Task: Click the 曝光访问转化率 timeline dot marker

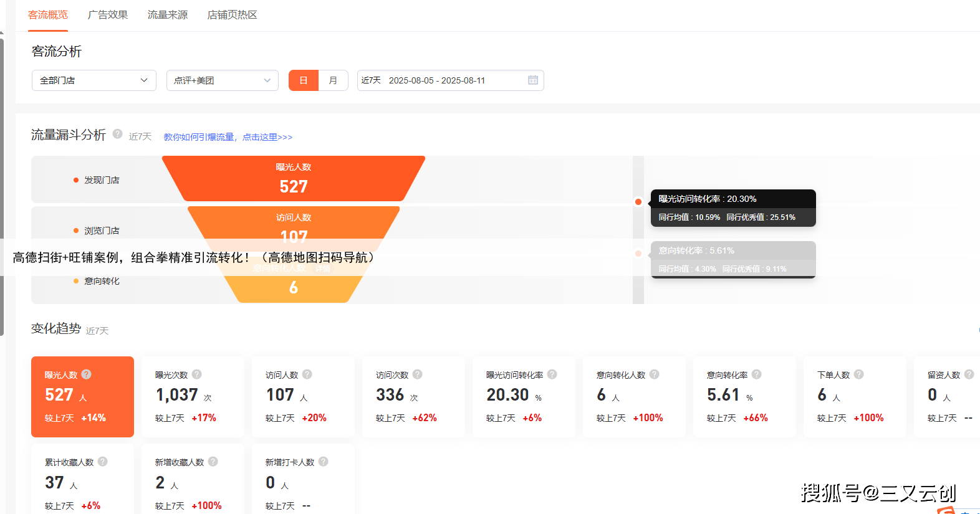Action: tap(638, 202)
